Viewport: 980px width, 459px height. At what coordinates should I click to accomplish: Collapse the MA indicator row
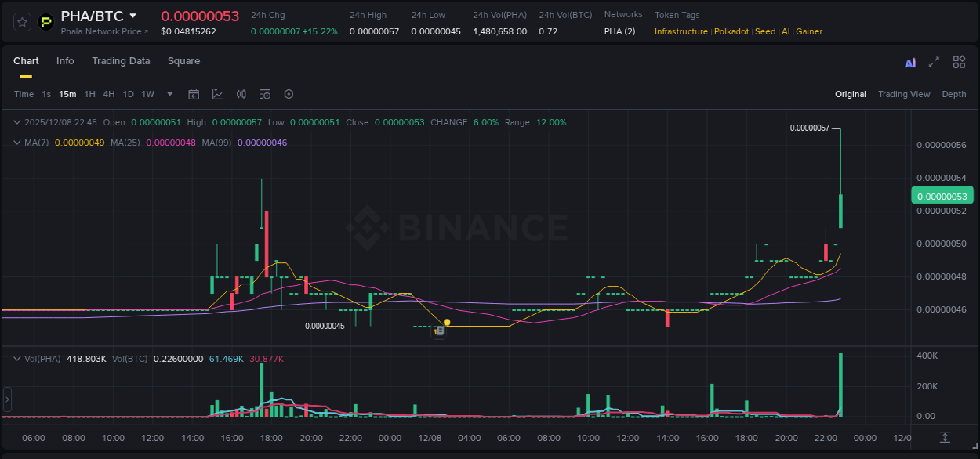pos(17,143)
